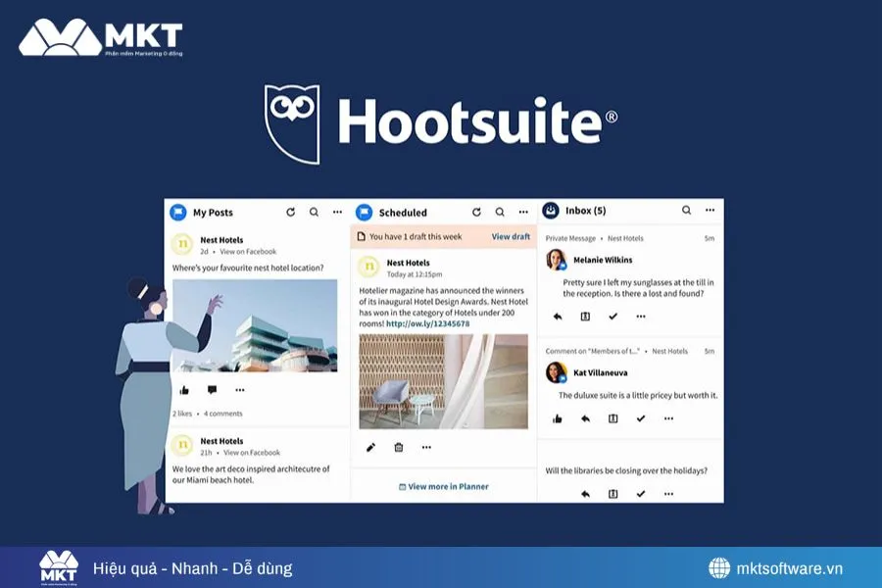Open the Inbox header's more options menu
Image resolution: width=882 pixels, height=588 pixels.
click(710, 210)
